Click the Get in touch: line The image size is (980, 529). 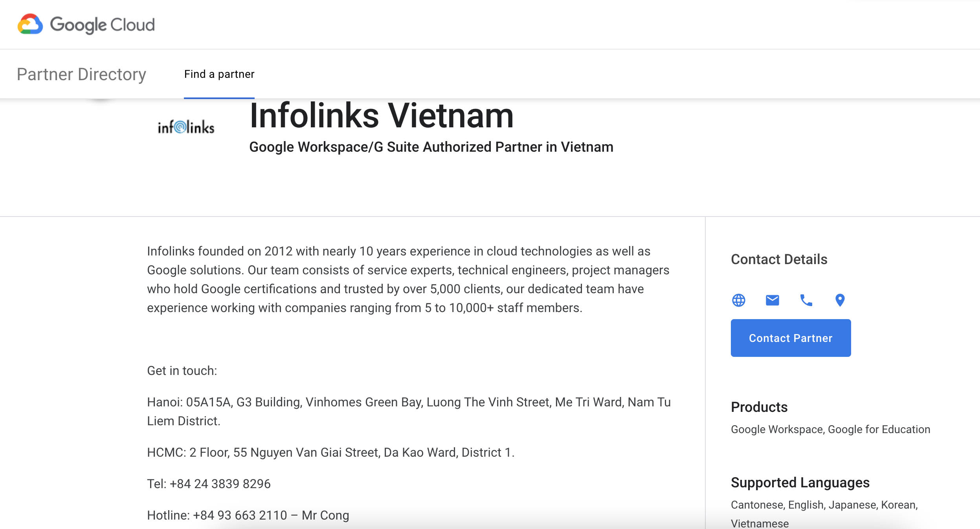(x=182, y=371)
